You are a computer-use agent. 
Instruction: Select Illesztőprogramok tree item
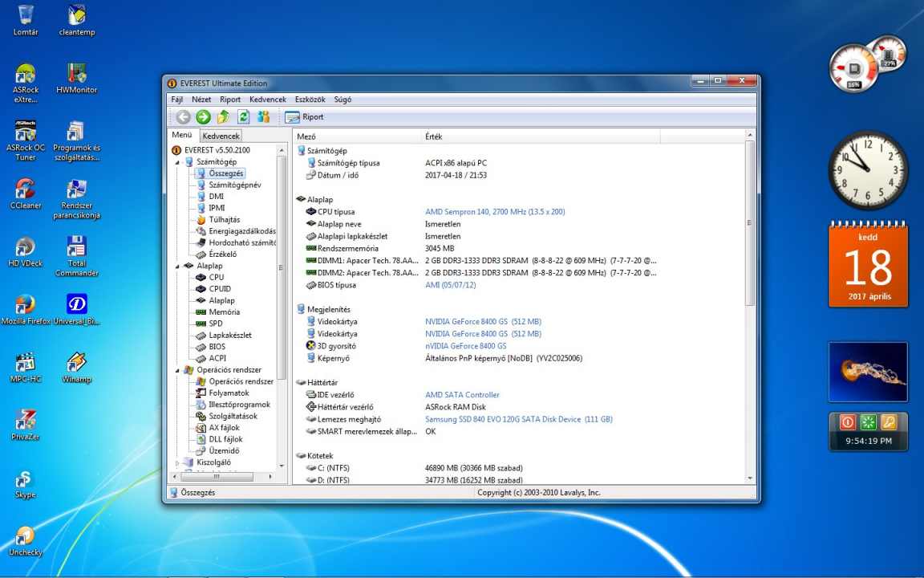click(x=239, y=405)
